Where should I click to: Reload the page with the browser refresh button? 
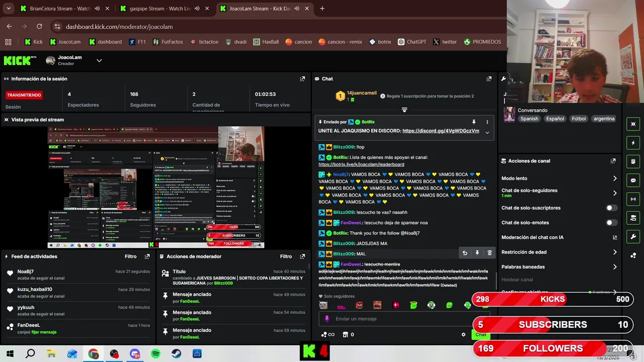tap(39, 27)
